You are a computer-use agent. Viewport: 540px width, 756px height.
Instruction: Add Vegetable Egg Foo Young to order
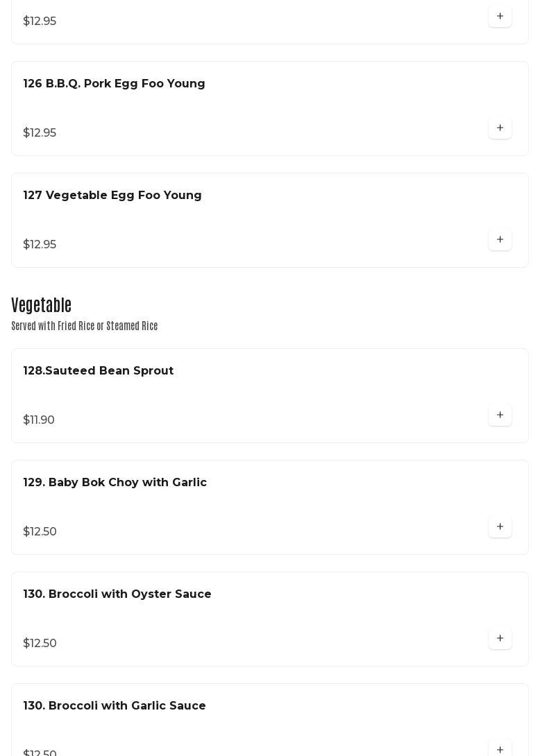pos(500,240)
